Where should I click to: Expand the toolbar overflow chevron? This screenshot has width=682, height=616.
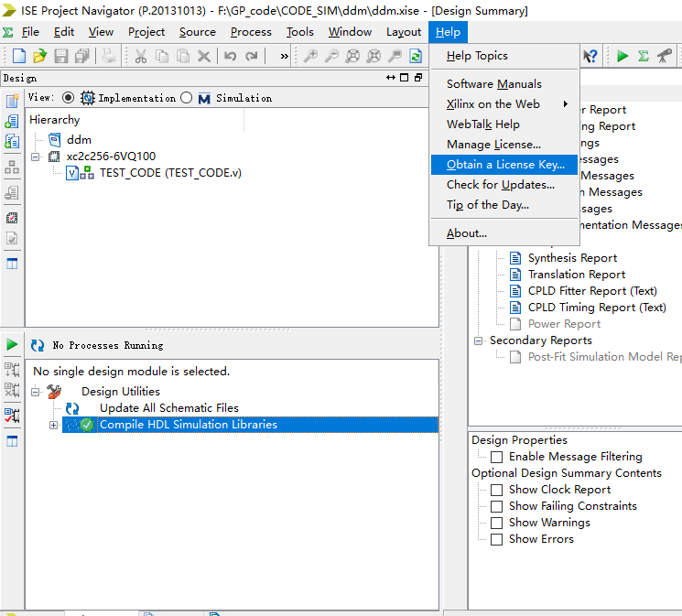click(x=284, y=56)
